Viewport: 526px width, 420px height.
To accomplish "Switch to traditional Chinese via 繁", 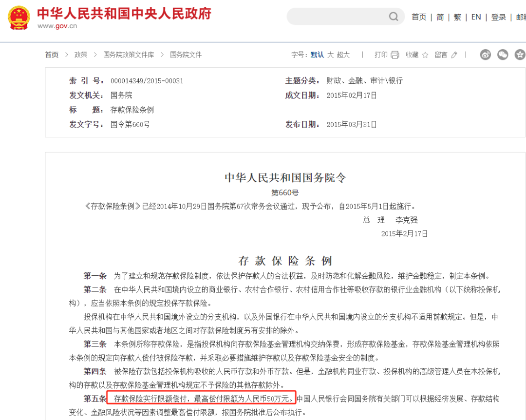I will pyautogui.click(x=457, y=16).
